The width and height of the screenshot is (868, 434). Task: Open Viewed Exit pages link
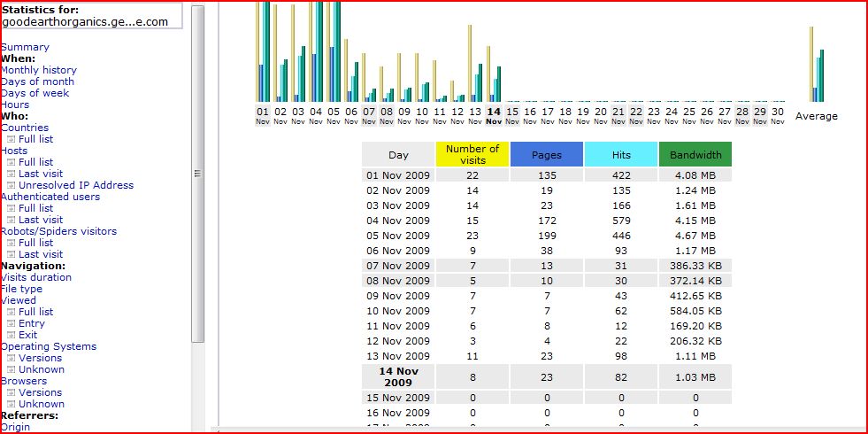(x=27, y=335)
